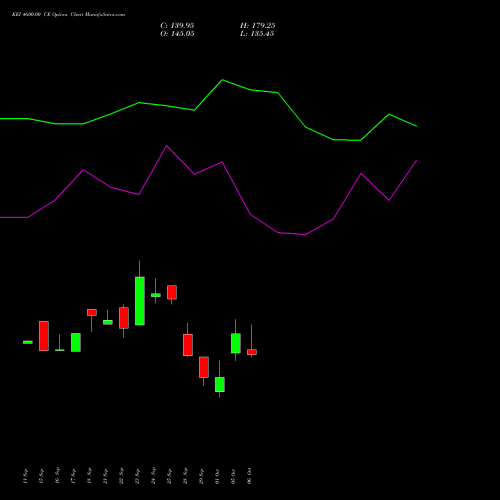Click the highest peak of the green line
This screenshot has width=500, height=500.
tap(222, 80)
